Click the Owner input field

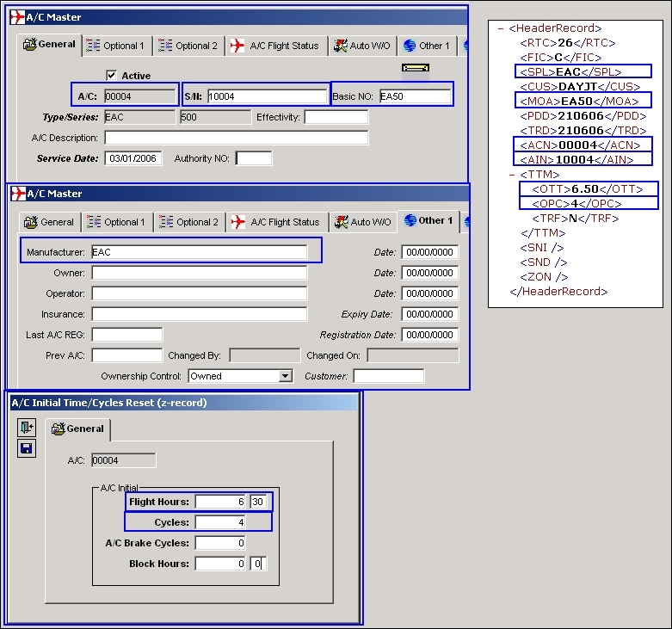click(x=200, y=273)
